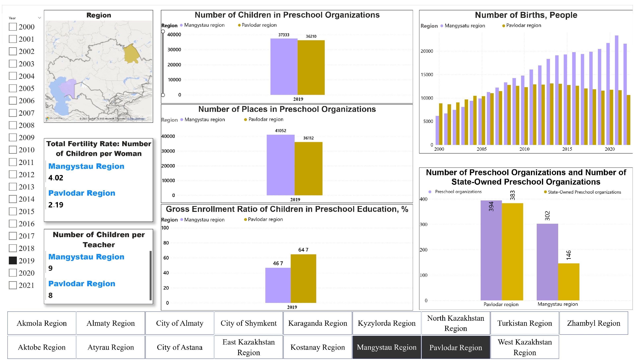The image size is (639, 364).
Task: Click the Akmola Region button
Action: (42, 323)
